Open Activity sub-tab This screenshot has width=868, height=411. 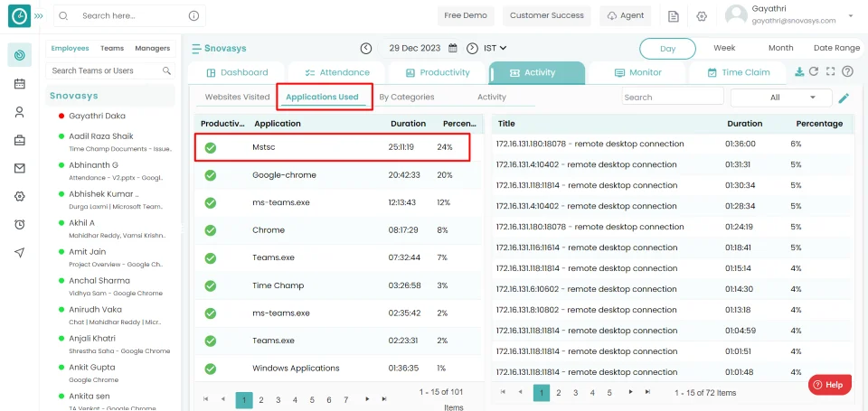tap(492, 97)
